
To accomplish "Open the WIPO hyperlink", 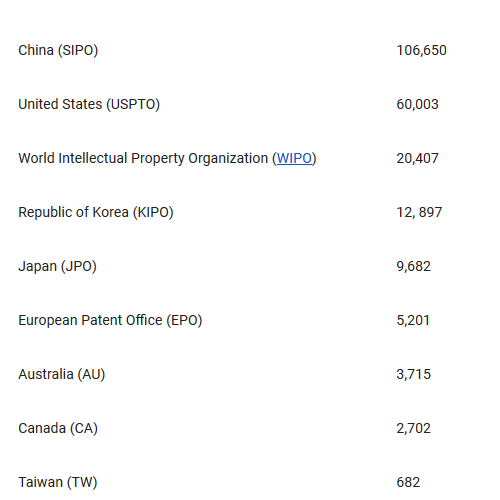I will (294, 158).
